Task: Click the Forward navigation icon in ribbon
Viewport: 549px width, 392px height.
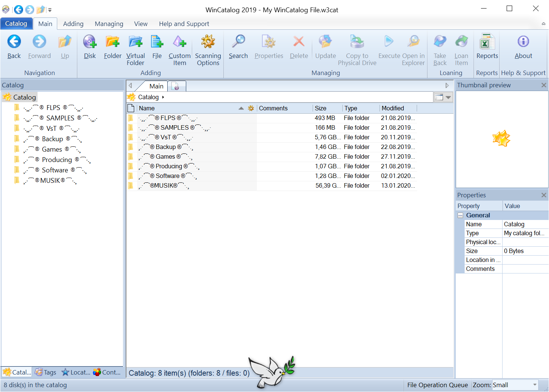Action: 39,42
